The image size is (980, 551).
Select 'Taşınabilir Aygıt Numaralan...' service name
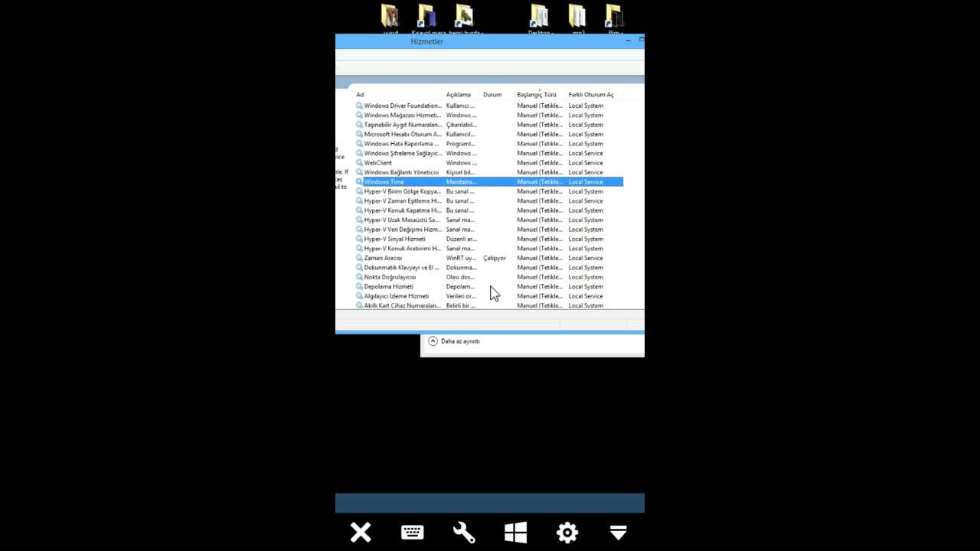(403, 125)
